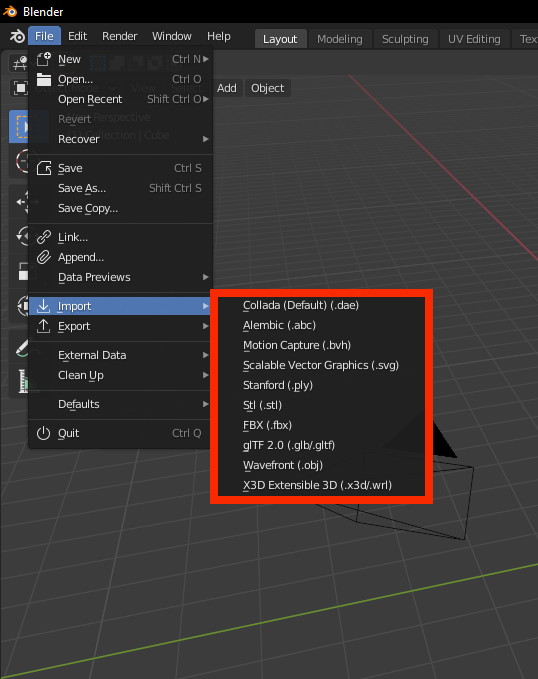Choose Link... from File menu
This screenshot has width=538, height=679.
click(121, 237)
